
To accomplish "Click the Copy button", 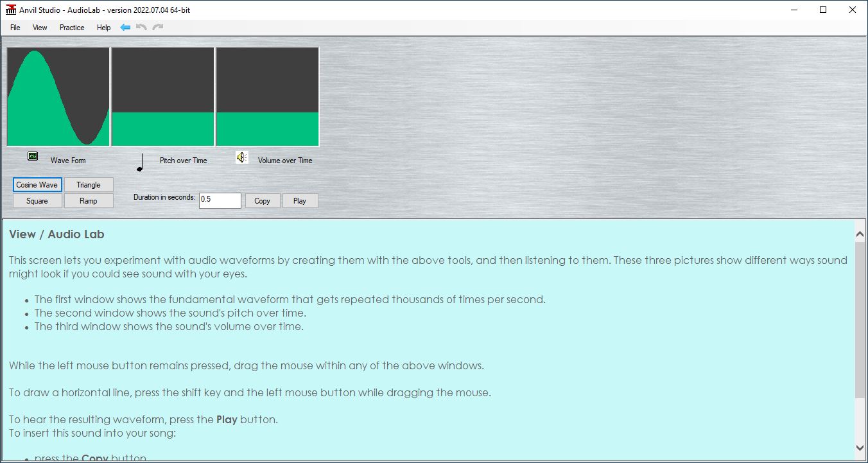I will pos(263,201).
